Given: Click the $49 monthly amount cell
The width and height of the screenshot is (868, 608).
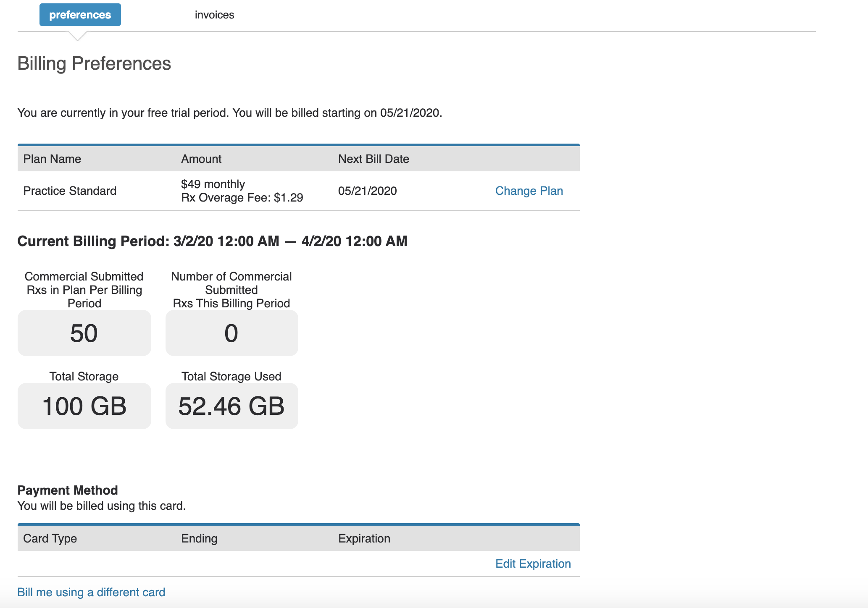Looking at the screenshot, I should coord(213,184).
